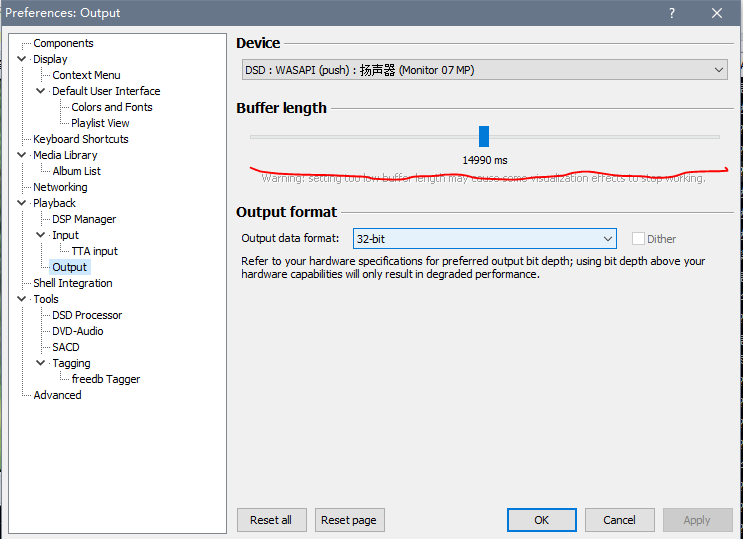Image resolution: width=743 pixels, height=539 pixels.
Task: Select DSP Manager in the tree
Action: pyautogui.click(x=84, y=219)
